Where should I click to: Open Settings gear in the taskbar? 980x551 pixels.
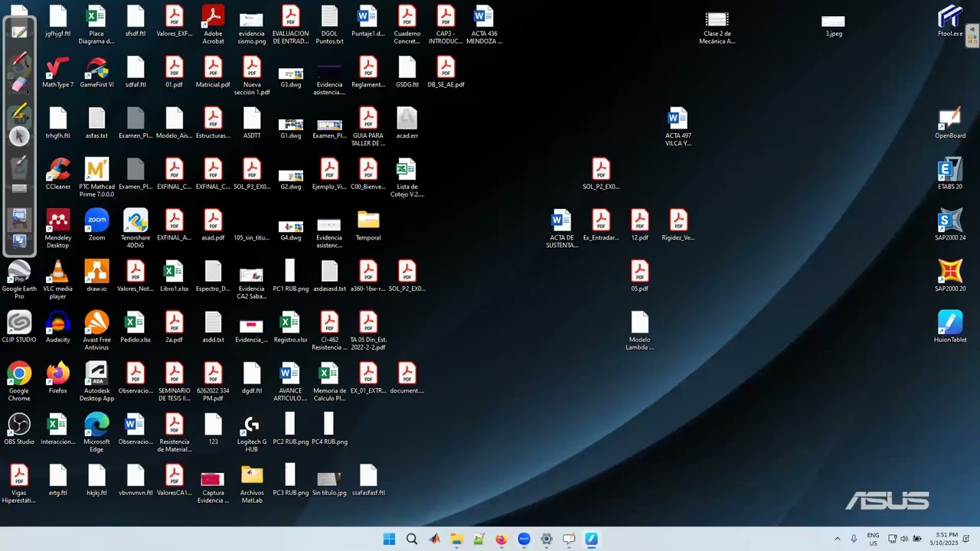pyautogui.click(x=546, y=539)
